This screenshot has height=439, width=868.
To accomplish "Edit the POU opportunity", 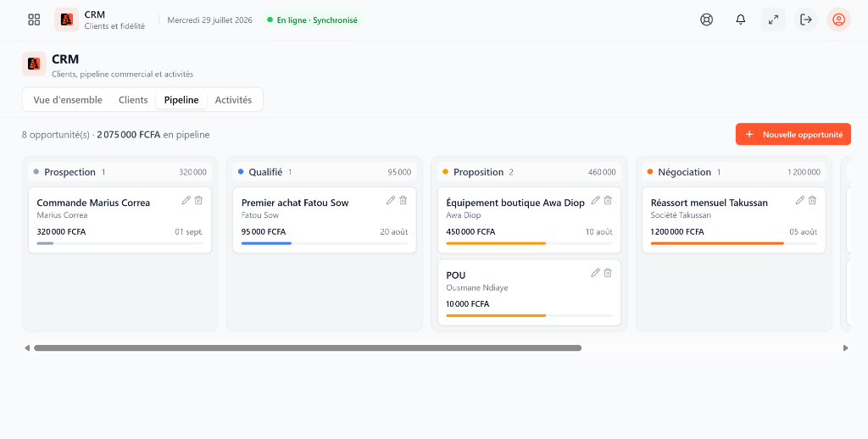I will tap(596, 273).
